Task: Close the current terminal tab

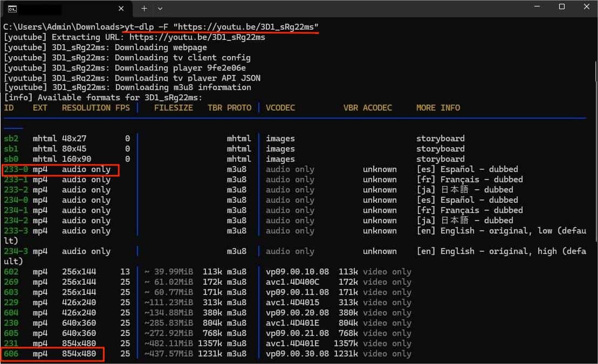Action: click(x=121, y=9)
